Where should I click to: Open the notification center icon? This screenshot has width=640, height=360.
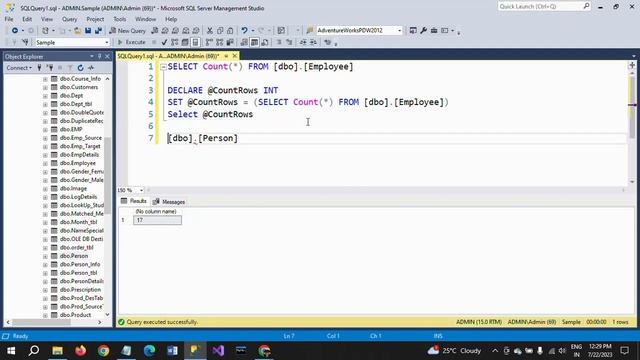[x=624, y=351]
